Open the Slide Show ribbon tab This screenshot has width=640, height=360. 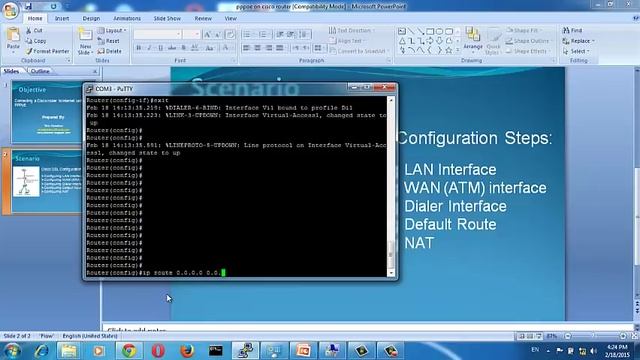coord(167,18)
